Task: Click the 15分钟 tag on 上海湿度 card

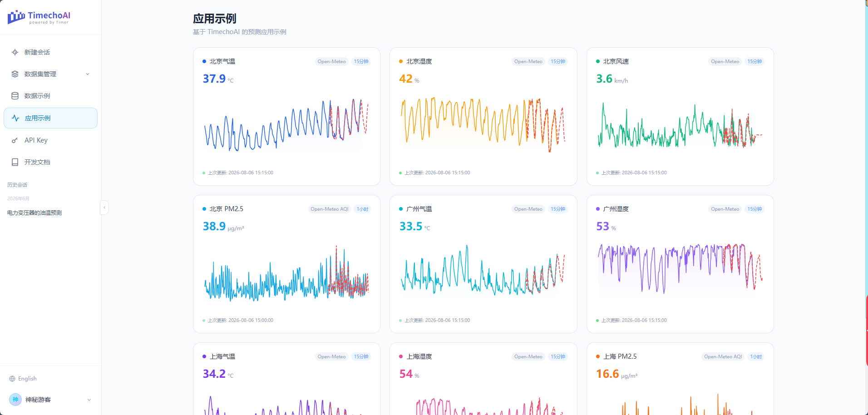Action: click(558, 357)
